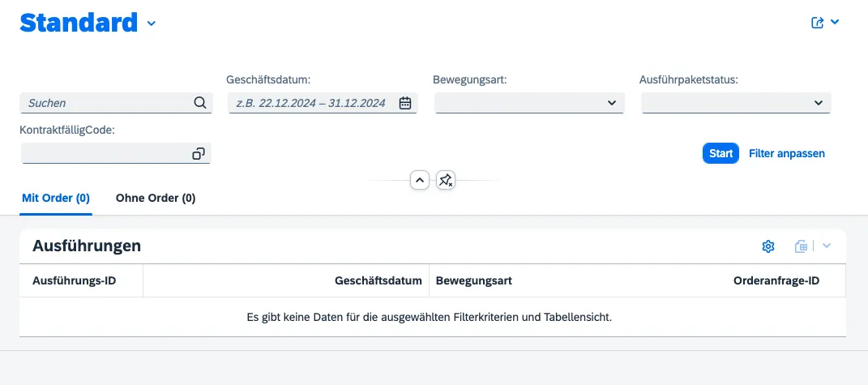Screen dimensions: 868x385
Task: Click the export to spreadsheet icon
Action: pyautogui.click(x=802, y=246)
